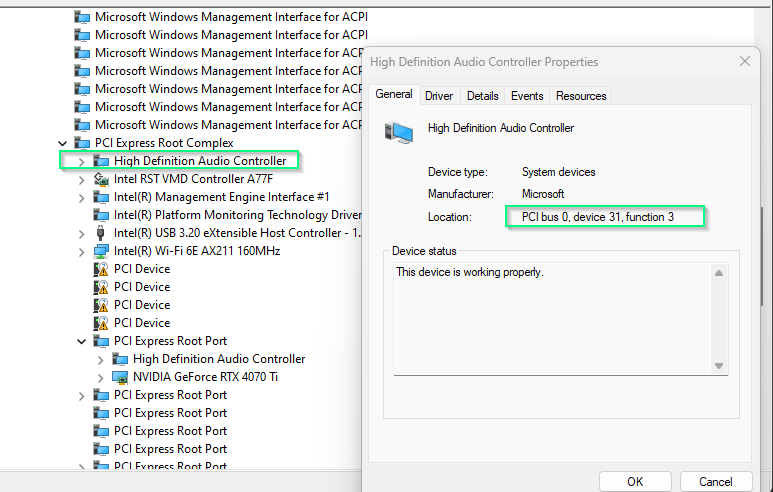
Task: Click the Intel Management Engine Interface icon
Action: (x=101, y=197)
